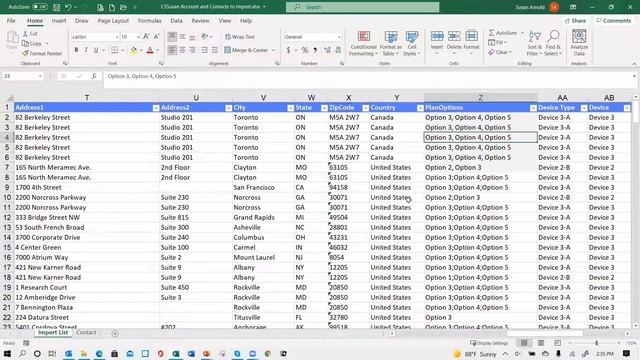640x360 pixels.
Task: Select cell "Option 2, Option 3" in row 7
Action: [480, 168]
